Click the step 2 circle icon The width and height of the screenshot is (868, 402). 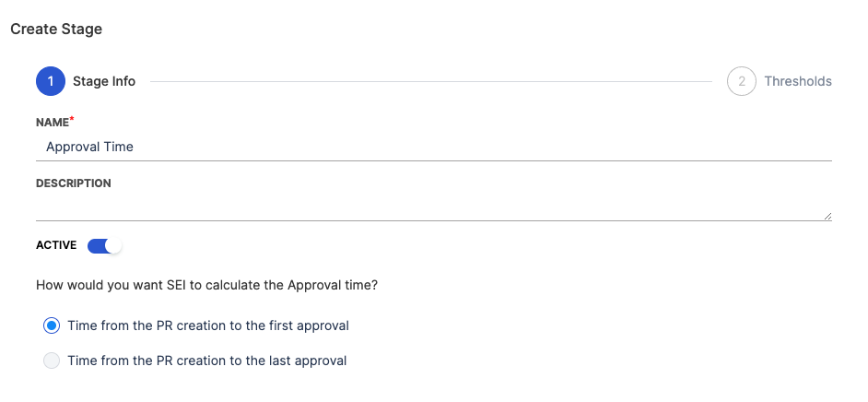(741, 81)
